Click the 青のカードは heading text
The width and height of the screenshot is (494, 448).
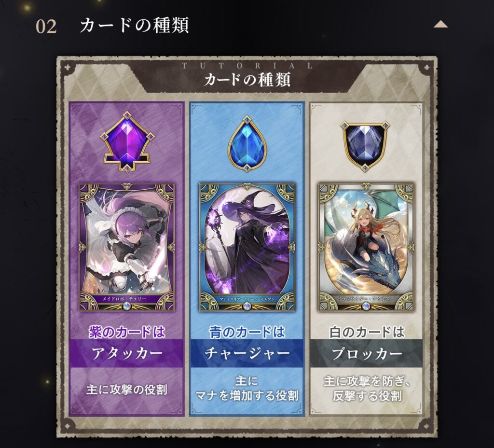(247, 332)
